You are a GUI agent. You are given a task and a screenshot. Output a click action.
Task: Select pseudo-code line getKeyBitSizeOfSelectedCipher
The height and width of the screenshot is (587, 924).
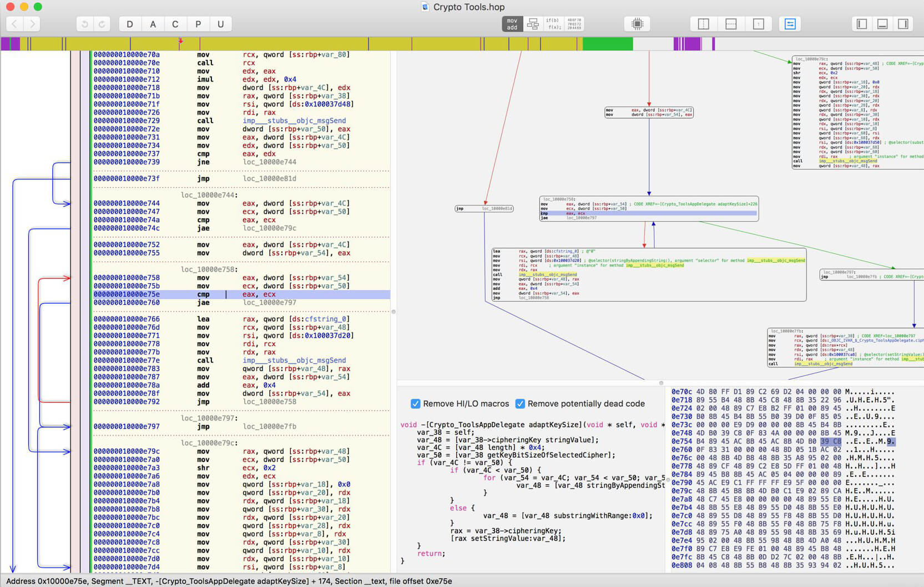click(x=516, y=455)
